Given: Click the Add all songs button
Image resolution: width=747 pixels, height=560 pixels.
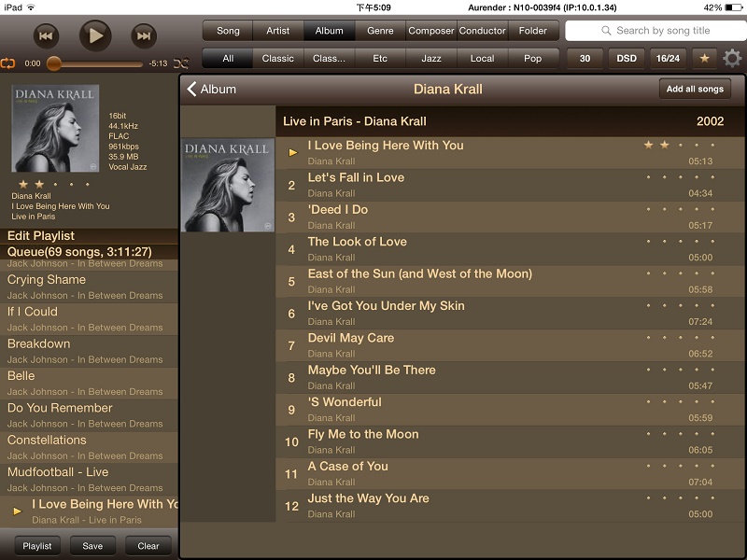Looking at the screenshot, I should coord(695,89).
